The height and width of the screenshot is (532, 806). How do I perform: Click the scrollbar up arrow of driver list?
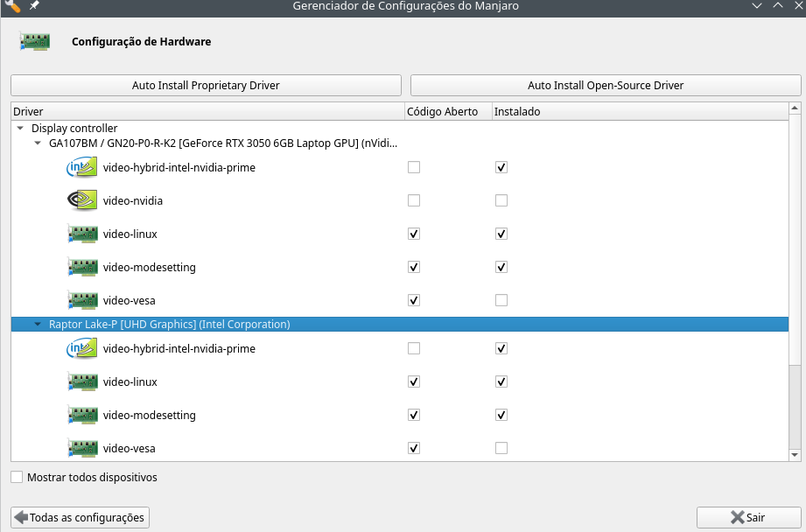coord(795,108)
